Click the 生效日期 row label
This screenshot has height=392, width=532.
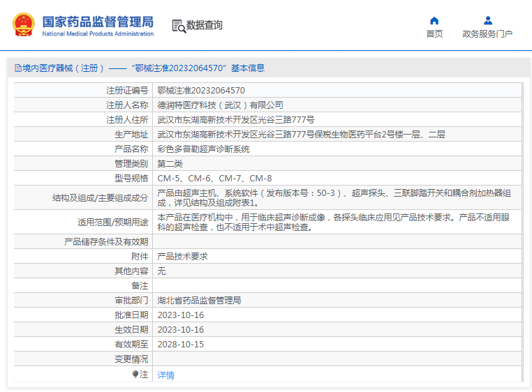131,330
